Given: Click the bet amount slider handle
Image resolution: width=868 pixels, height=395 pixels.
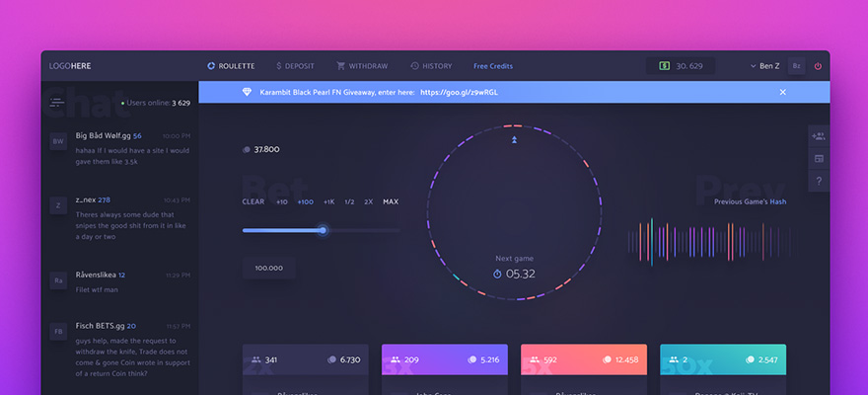Looking at the screenshot, I should (323, 230).
